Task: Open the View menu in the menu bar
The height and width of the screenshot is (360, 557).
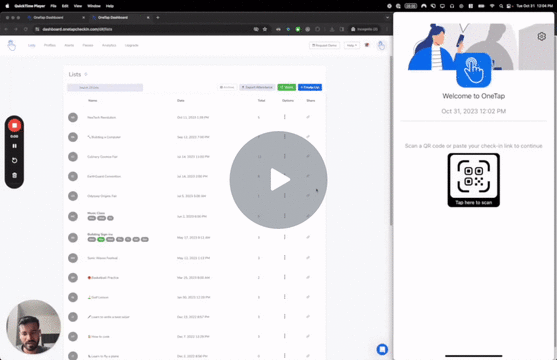Action: [78, 6]
